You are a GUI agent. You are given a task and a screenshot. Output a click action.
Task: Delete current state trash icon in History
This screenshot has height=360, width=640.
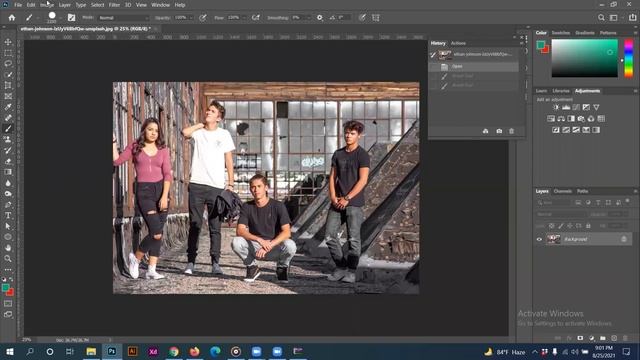pos(511,131)
